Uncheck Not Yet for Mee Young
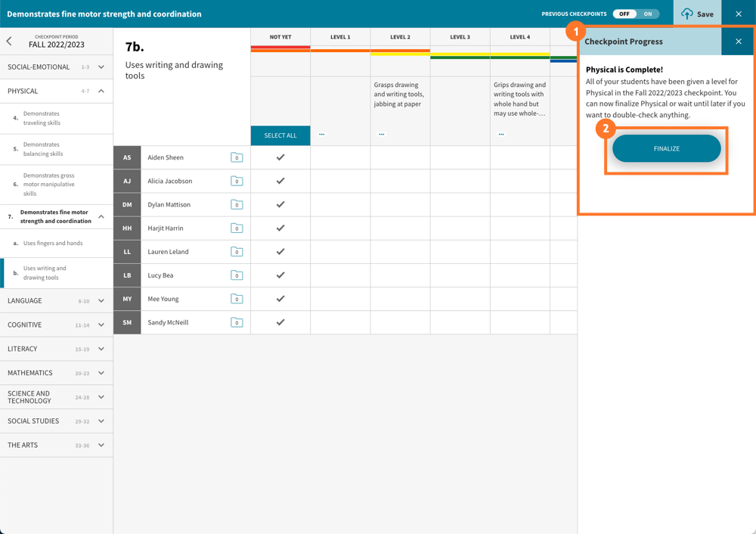The height and width of the screenshot is (534, 756). (x=280, y=299)
